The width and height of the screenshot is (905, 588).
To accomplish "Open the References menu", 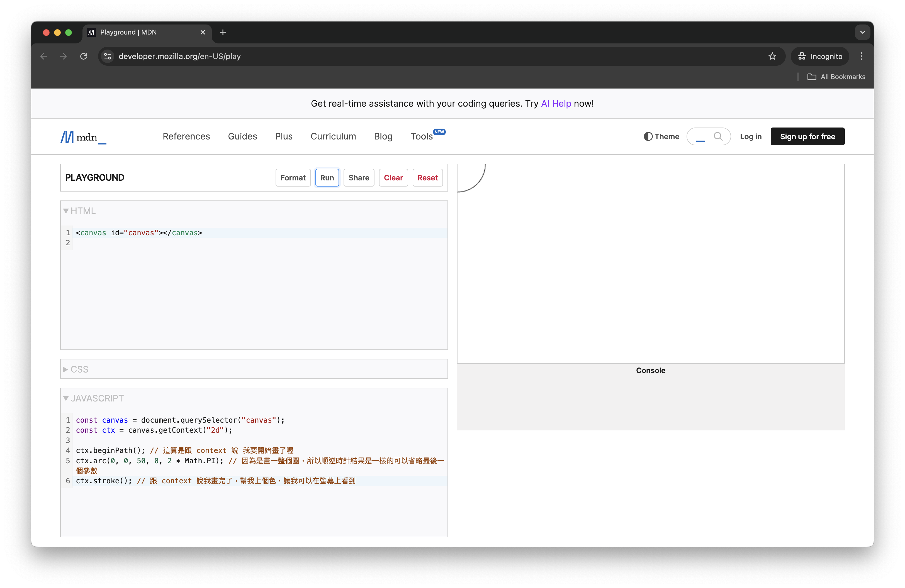I will (x=186, y=136).
